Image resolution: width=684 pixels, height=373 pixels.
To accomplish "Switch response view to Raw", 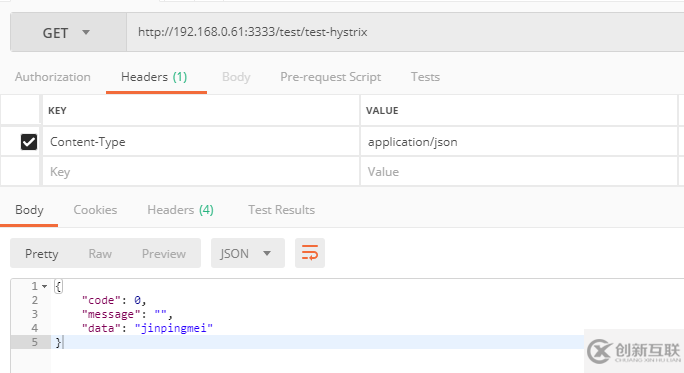I will tap(100, 253).
